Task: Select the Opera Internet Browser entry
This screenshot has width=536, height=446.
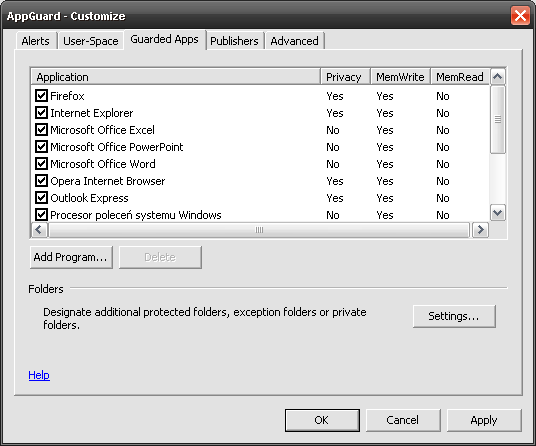Action: click(108, 181)
